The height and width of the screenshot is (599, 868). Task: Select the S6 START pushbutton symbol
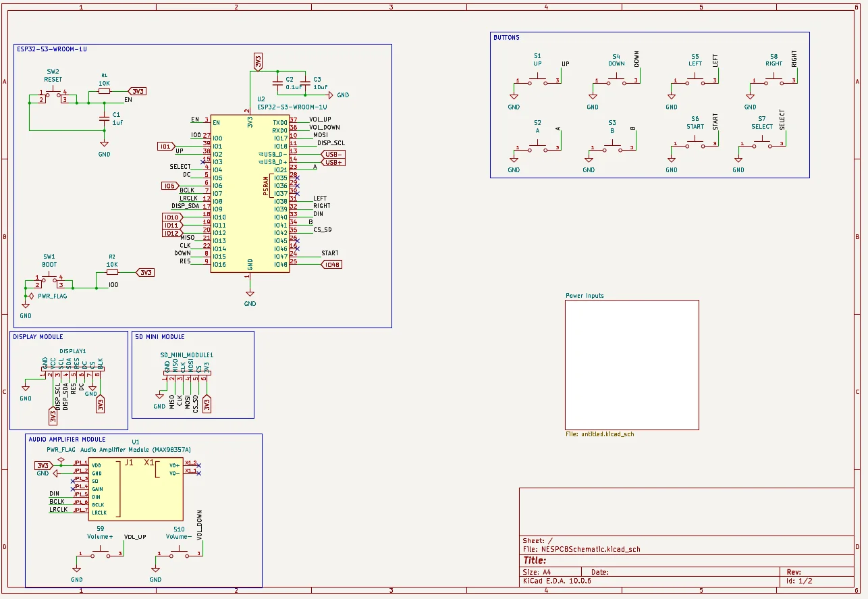point(695,142)
